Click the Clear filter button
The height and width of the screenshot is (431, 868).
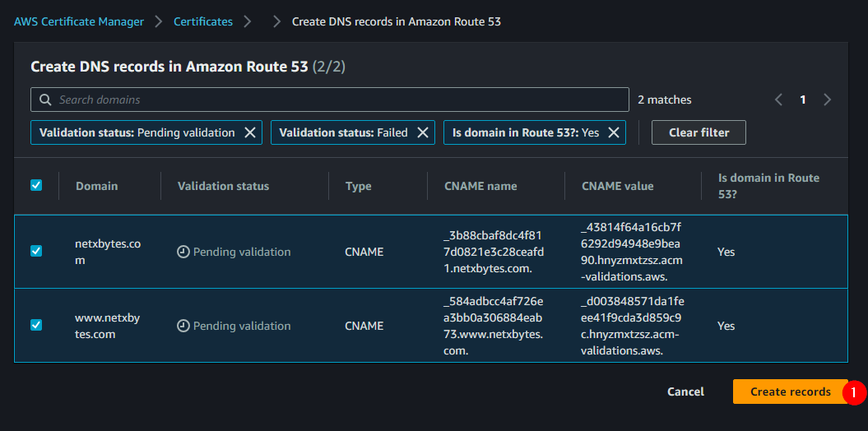point(699,132)
